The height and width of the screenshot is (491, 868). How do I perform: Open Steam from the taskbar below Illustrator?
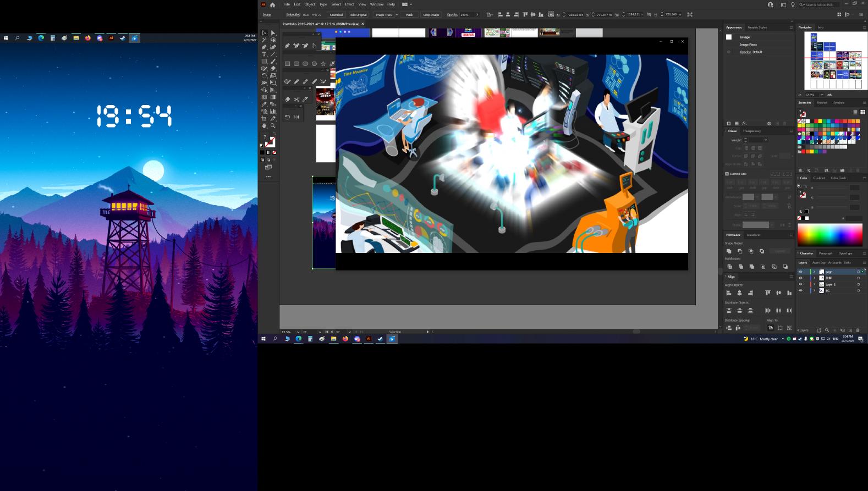(380, 339)
